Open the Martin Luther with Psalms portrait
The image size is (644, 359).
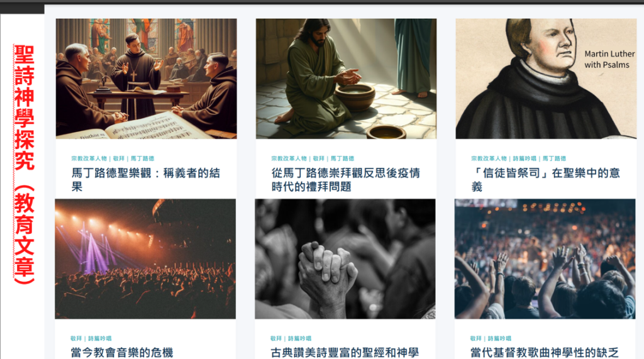[x=546, y=79]
